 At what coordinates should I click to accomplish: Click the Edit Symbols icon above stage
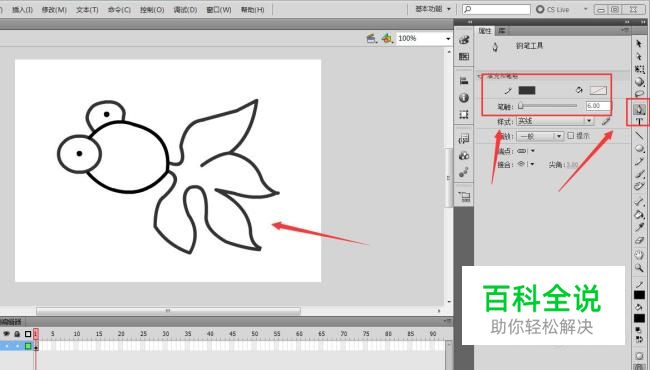tap(387, 39)
